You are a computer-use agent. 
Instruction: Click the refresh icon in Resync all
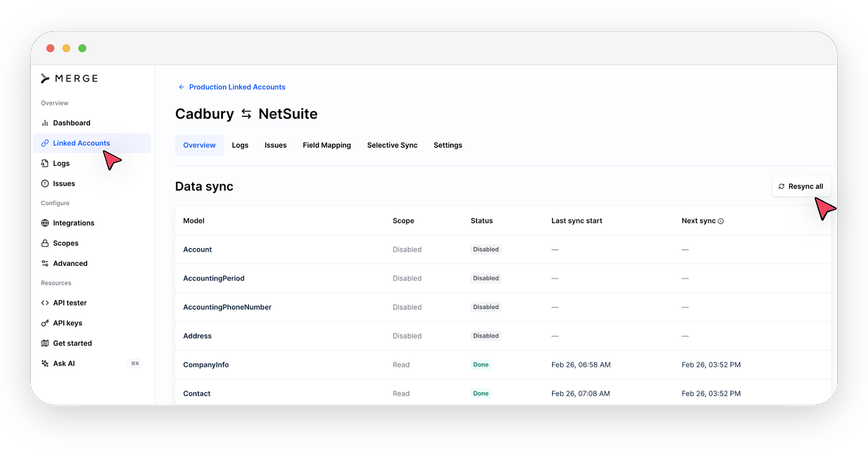coord(782,187)
